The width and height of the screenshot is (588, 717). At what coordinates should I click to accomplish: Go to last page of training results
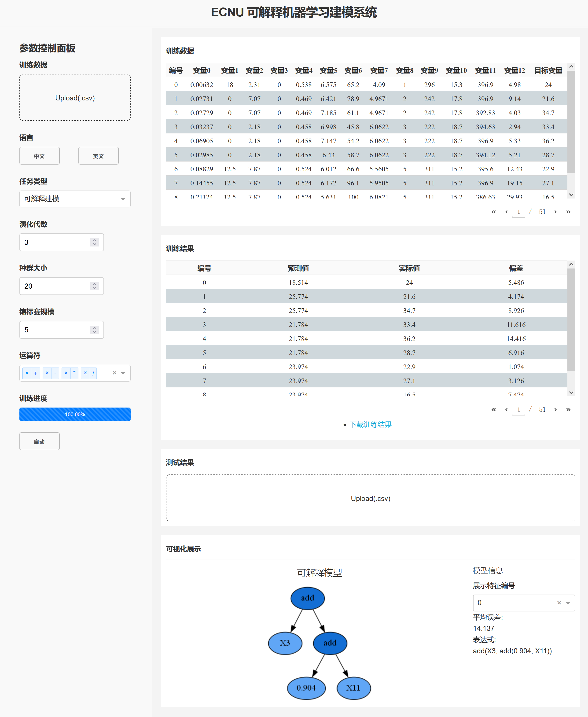coord(568,409)
